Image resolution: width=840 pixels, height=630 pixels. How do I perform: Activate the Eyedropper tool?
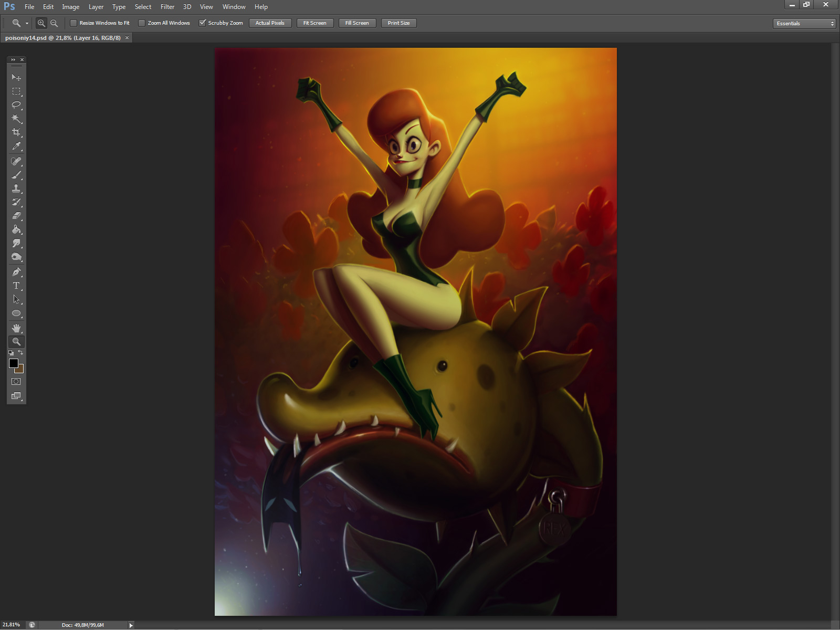16,146
